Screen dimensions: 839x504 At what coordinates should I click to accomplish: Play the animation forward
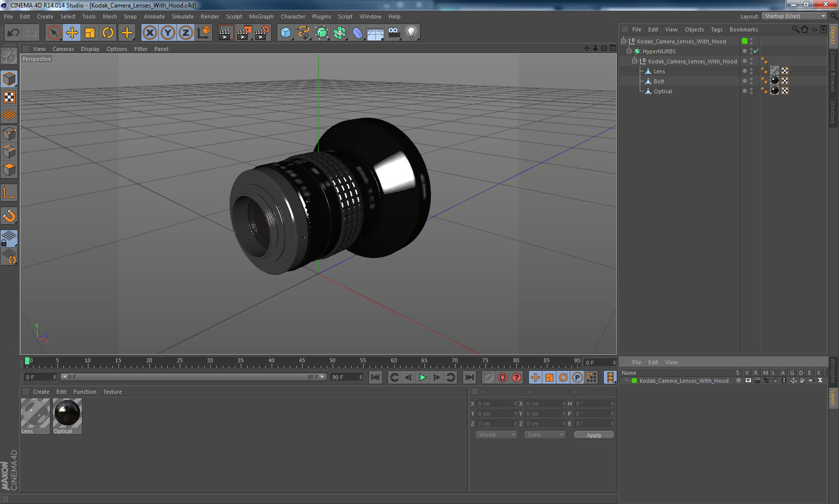422,377
